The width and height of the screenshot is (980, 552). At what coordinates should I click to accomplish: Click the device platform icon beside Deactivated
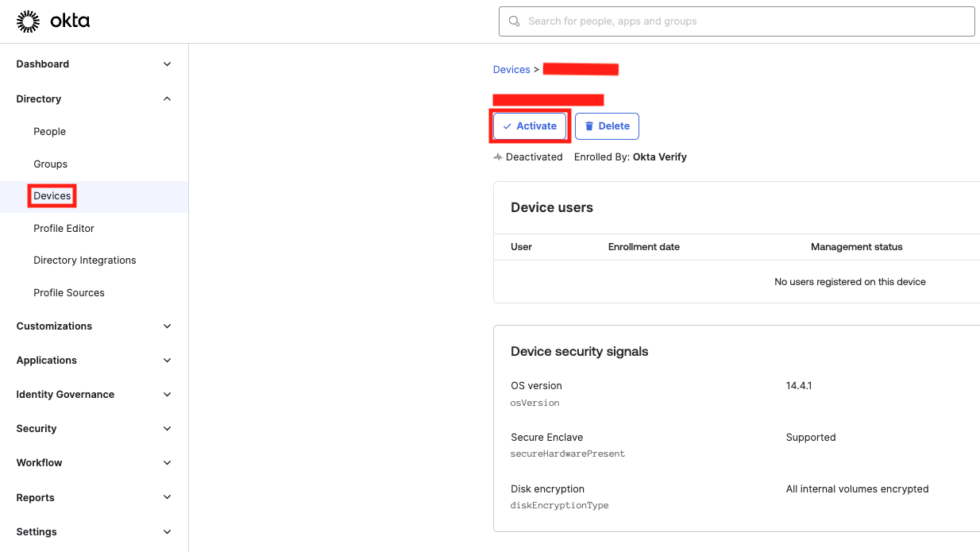tap(499, 156)
